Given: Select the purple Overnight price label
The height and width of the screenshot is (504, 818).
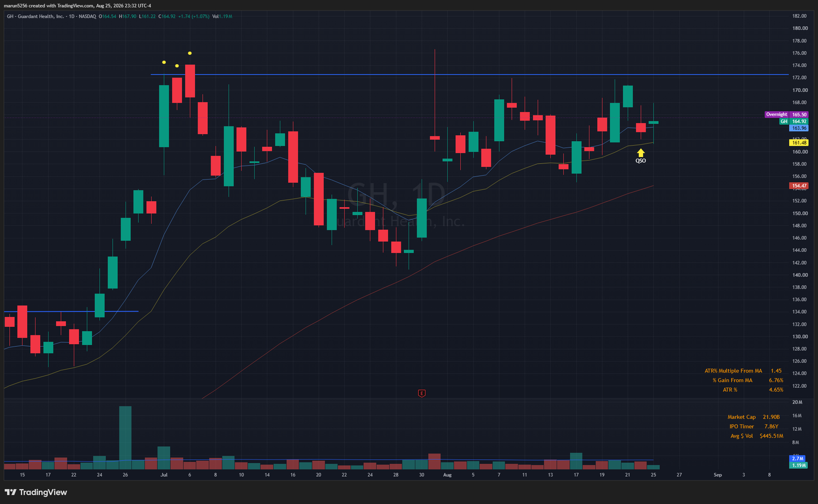Looking at the screenshot, I should click(786, 115).
